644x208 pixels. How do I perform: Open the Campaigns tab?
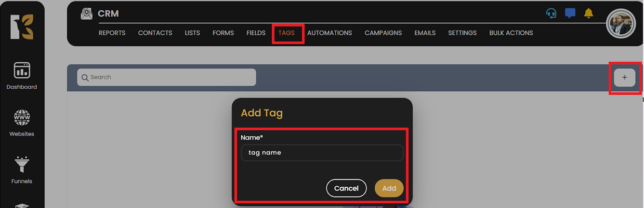click(383, 33)
